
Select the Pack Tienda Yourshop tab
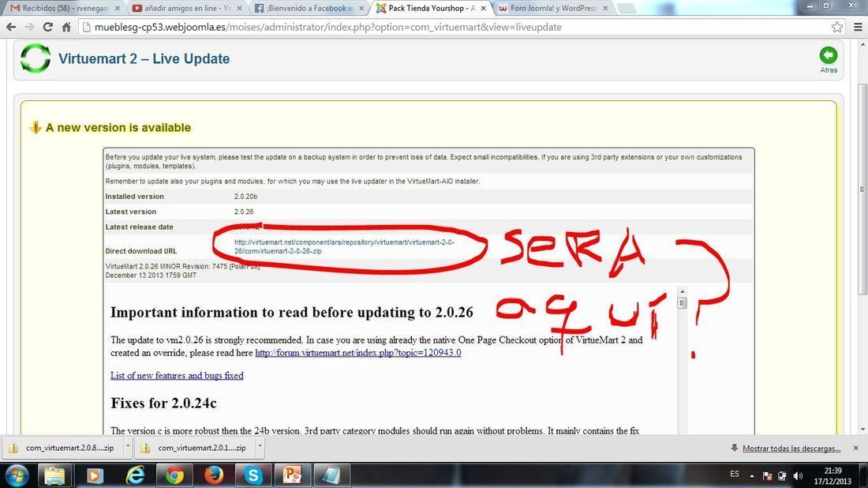431,9
